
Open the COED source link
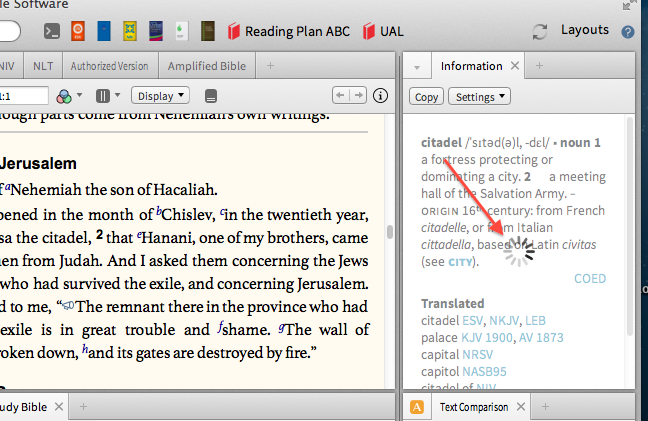tap(590, 279)
